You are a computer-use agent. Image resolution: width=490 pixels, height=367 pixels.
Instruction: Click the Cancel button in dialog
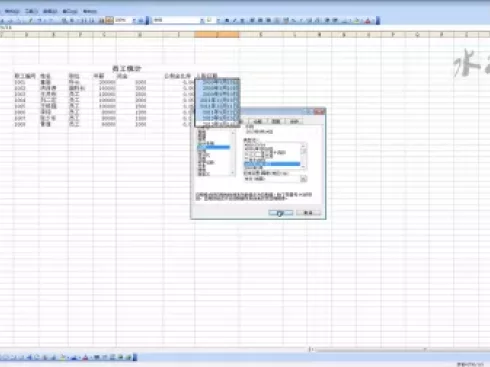point(308,213)
